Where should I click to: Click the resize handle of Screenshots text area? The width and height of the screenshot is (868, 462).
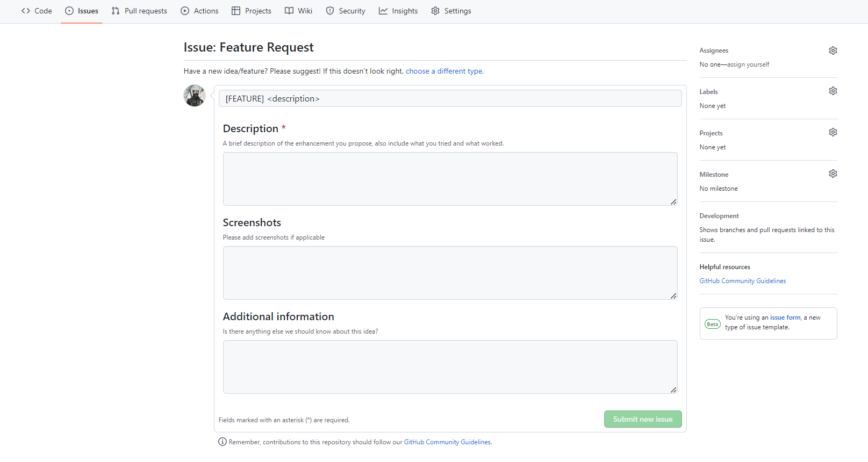click(x=673, y=296)
